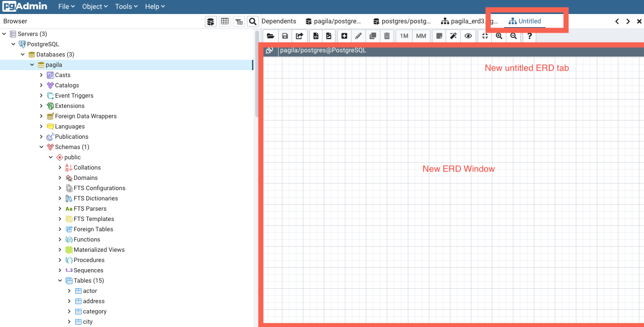Click the Generate SQL icon in ERD toolbar

click(315, 36)
